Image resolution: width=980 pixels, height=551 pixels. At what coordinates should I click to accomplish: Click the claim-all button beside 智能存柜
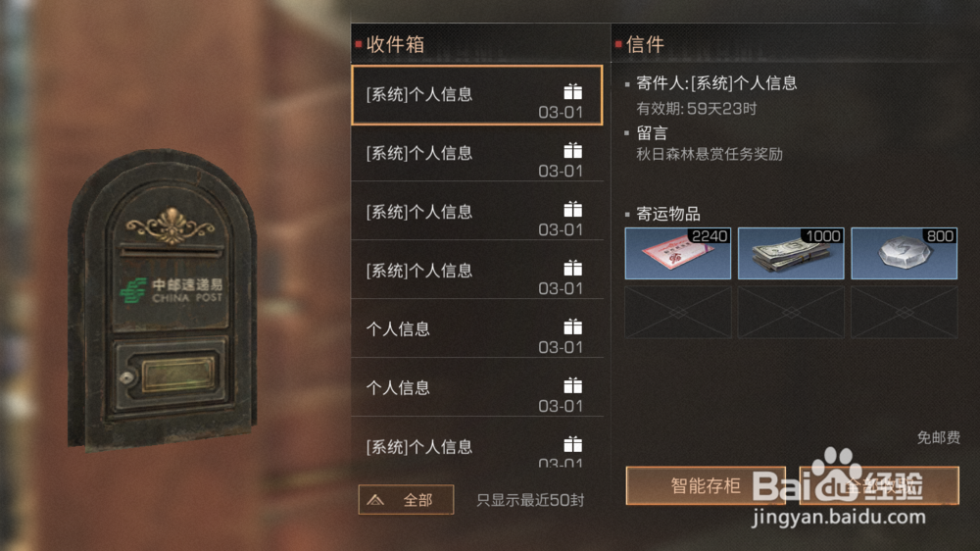pos(879,485)
